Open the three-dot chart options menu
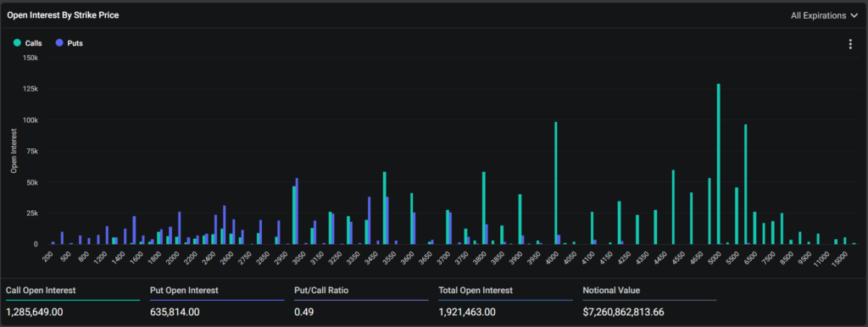Viewport: 868px width, 327px height. coord(850,44)
